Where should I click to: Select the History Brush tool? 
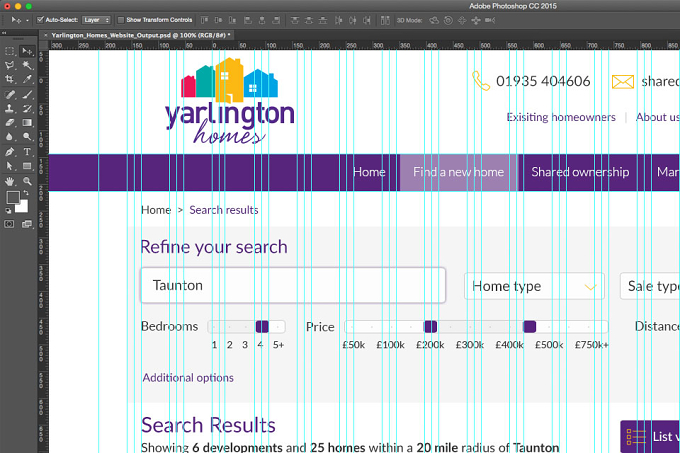coord(27,108)
